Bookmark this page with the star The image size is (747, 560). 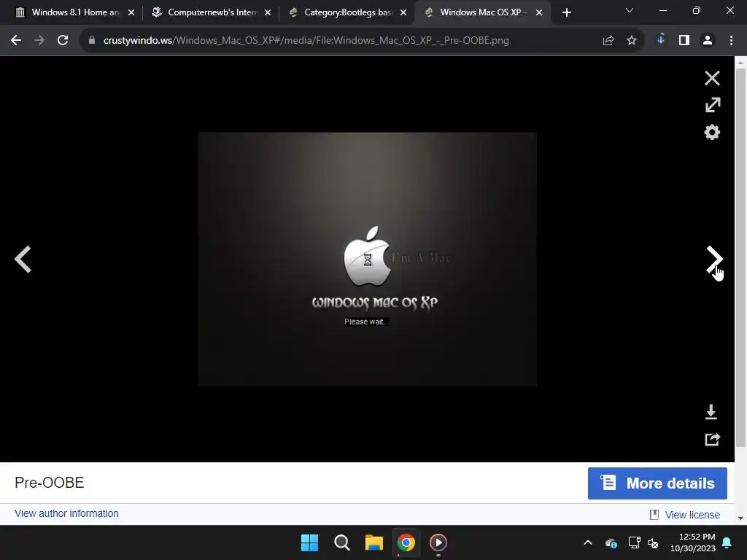632,41
